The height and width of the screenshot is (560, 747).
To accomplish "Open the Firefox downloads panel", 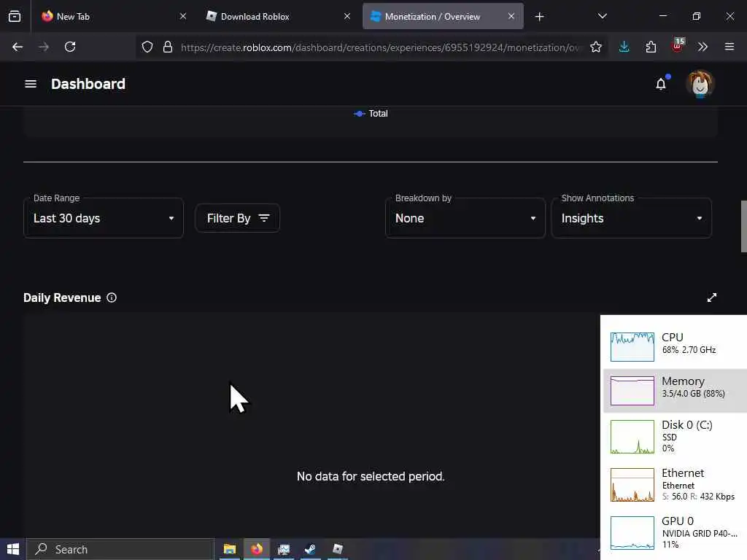I will 624,47.
